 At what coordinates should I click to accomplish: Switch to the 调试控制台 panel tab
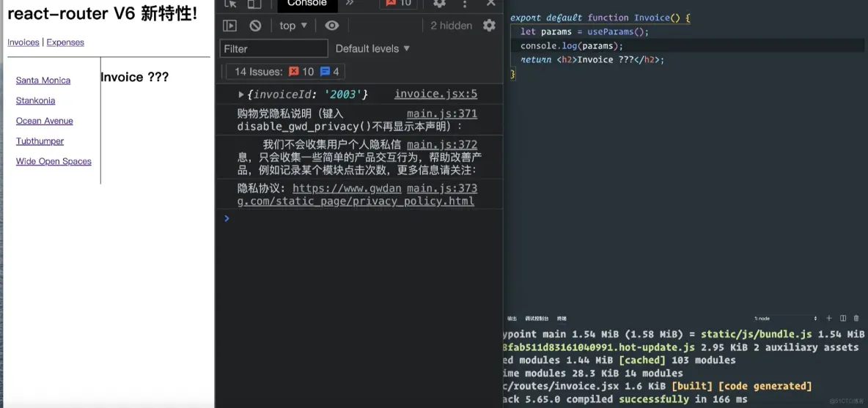pyautogui.click(x=537, y=319)
